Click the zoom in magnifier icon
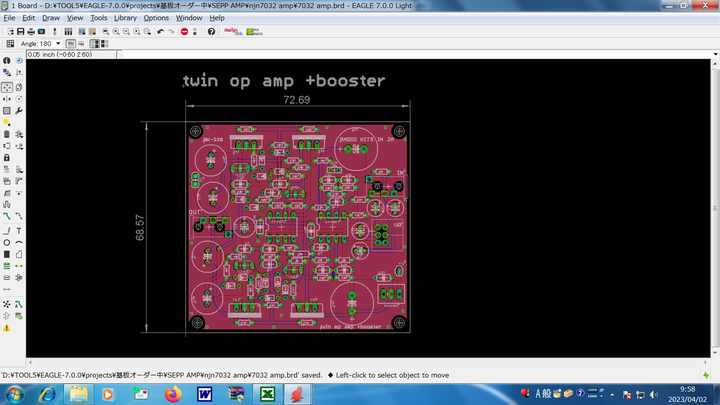 (x=116, y=32)
